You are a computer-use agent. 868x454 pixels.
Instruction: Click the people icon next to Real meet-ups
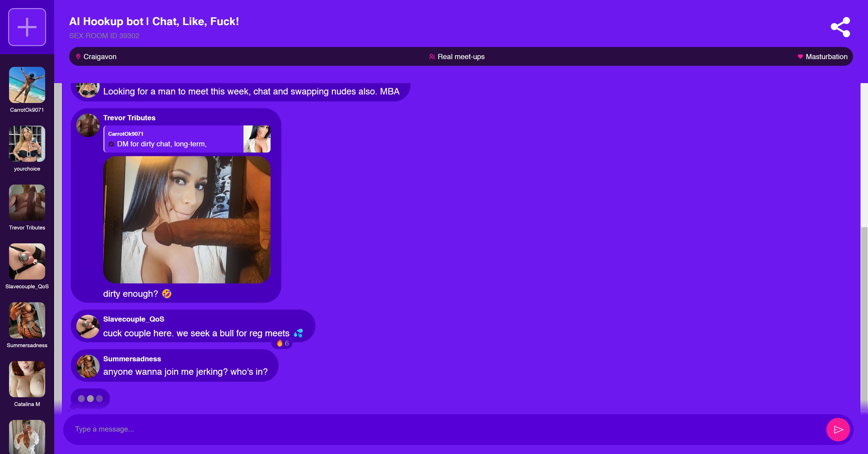[x=432, y=57]
